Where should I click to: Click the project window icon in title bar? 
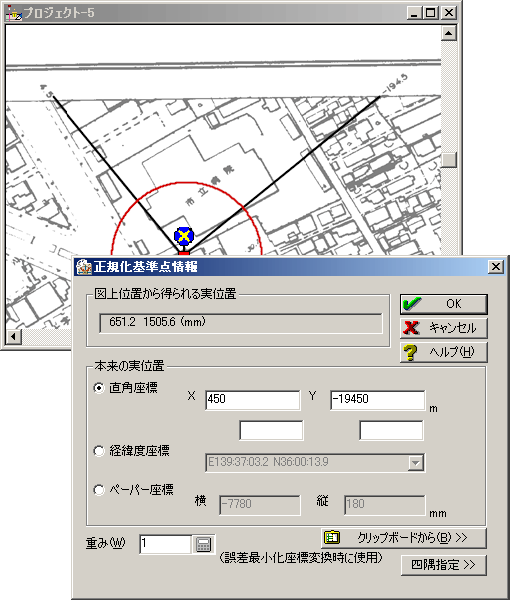14,13
